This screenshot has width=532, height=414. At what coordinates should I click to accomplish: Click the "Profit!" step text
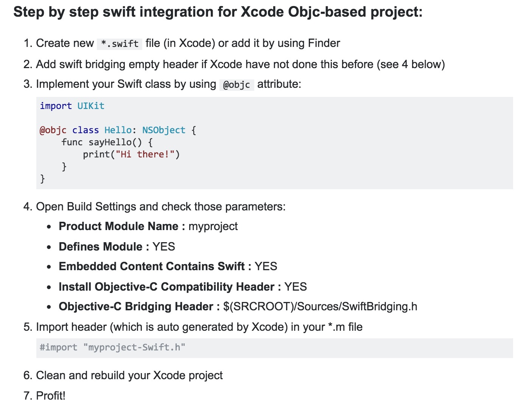click(51, 396)
